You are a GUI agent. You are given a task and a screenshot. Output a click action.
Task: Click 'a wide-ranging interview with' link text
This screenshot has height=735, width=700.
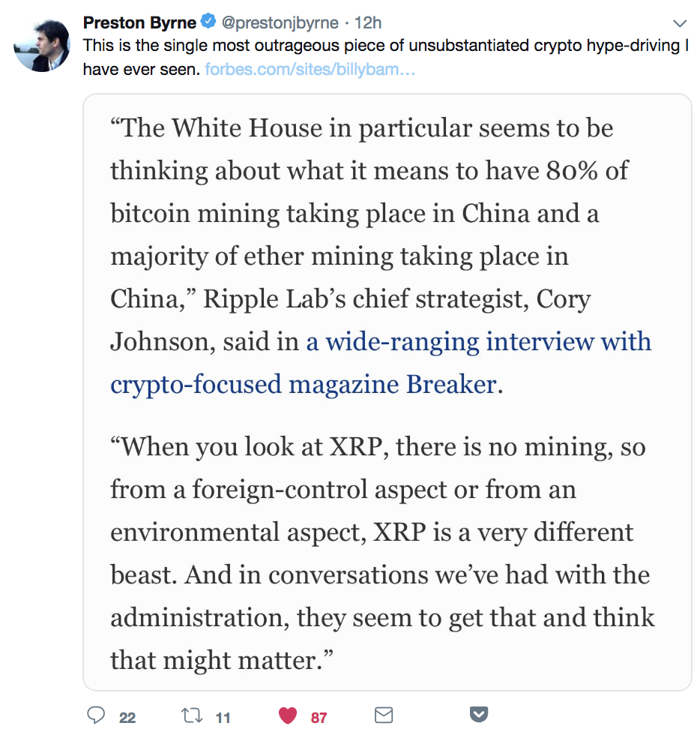point(479,342)
